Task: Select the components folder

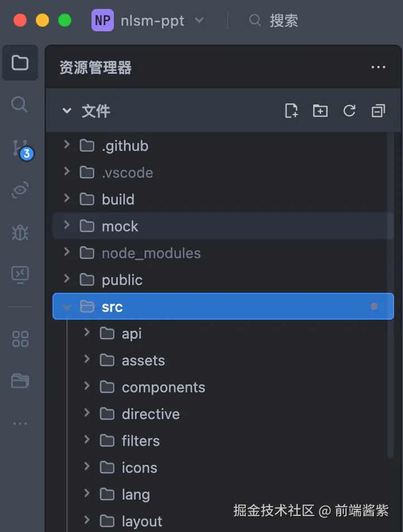Action: click(163, 387)
